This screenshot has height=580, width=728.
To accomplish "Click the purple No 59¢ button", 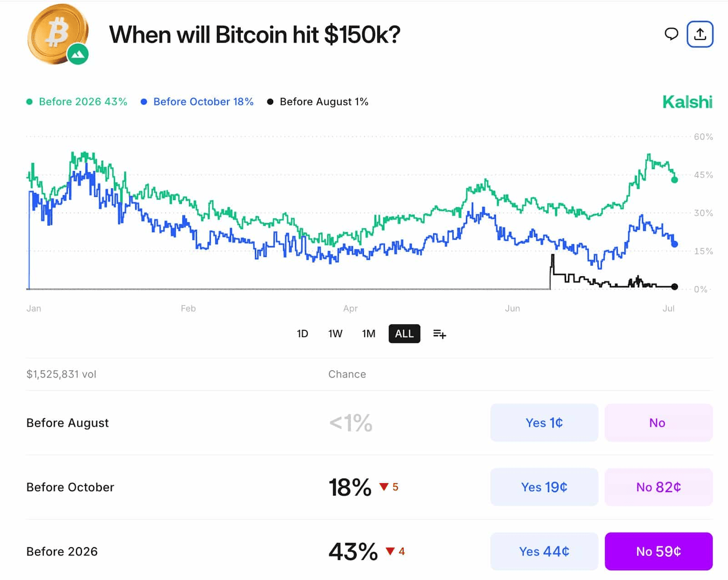I will point(658,552).
